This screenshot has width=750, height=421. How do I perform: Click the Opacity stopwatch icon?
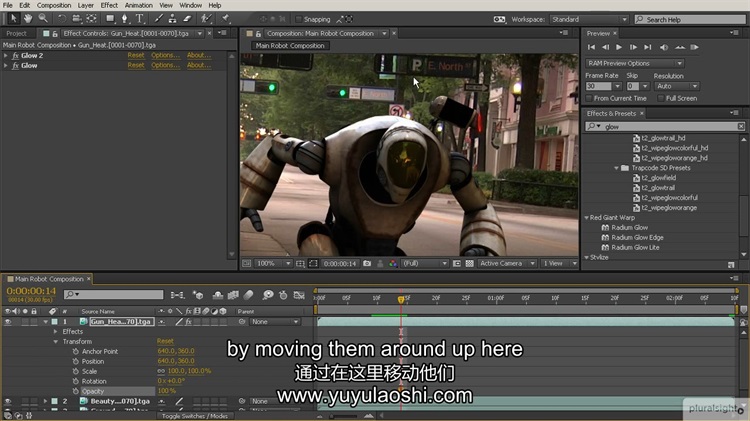(73, 391)
